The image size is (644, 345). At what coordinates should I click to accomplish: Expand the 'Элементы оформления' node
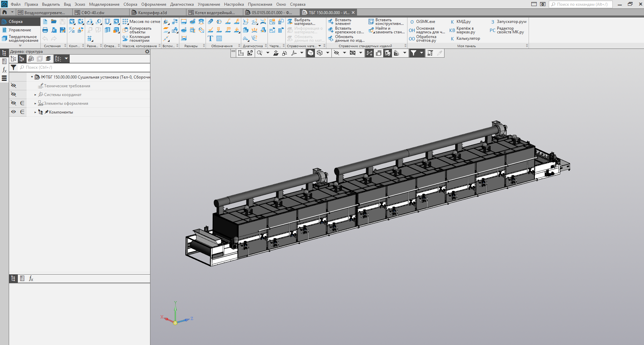click(x=35, y=103)
